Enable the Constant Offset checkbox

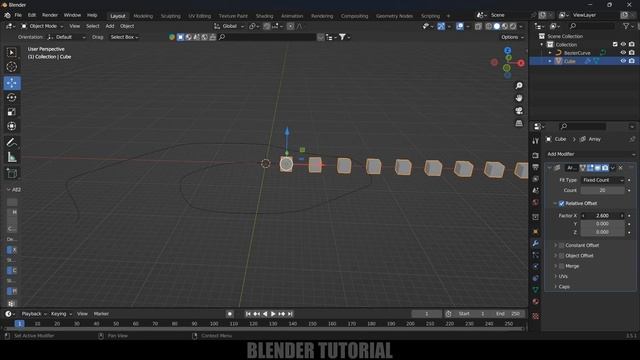click(x=561, y=245)
